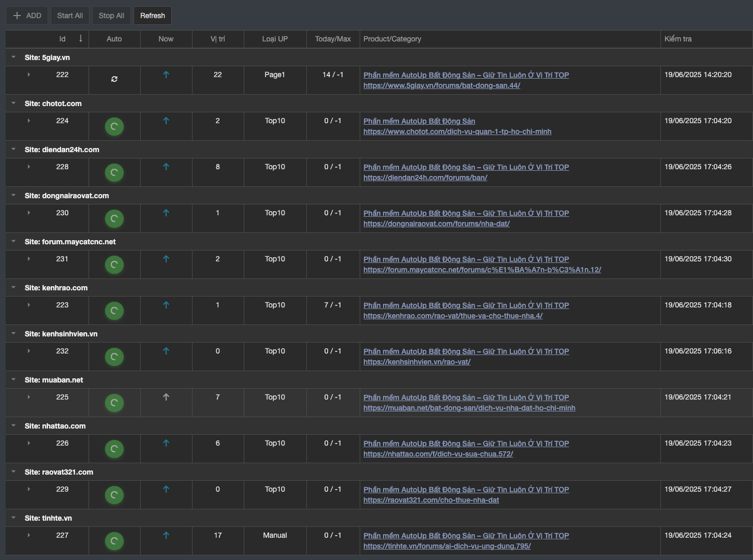Sort by the Vị trí column header
The height and width of the screenshot is (560, 753).
pyautogui.click(x=218, y=39)
